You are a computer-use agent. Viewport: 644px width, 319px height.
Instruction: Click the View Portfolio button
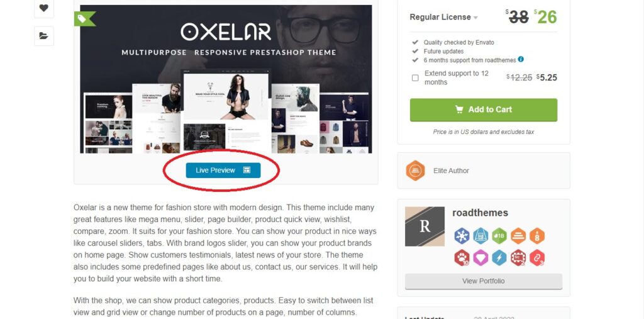(484, 281)
